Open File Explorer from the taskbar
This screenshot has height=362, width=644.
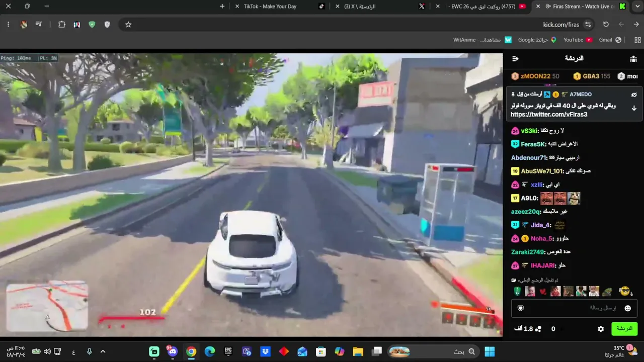pyautogui.click(x=358, y=351)
